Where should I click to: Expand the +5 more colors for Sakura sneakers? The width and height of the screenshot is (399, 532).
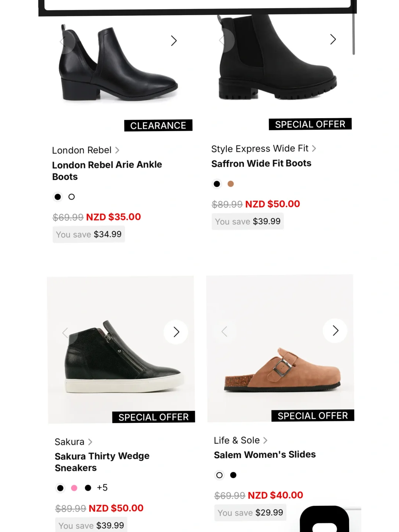click(102, 488)
